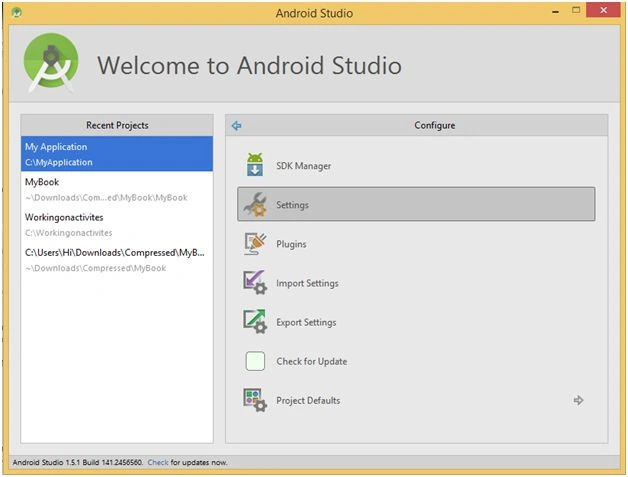Click the Import Settings icon
Image resolution: width=628 pixels, height=477 pixels.
coord(255,283)
